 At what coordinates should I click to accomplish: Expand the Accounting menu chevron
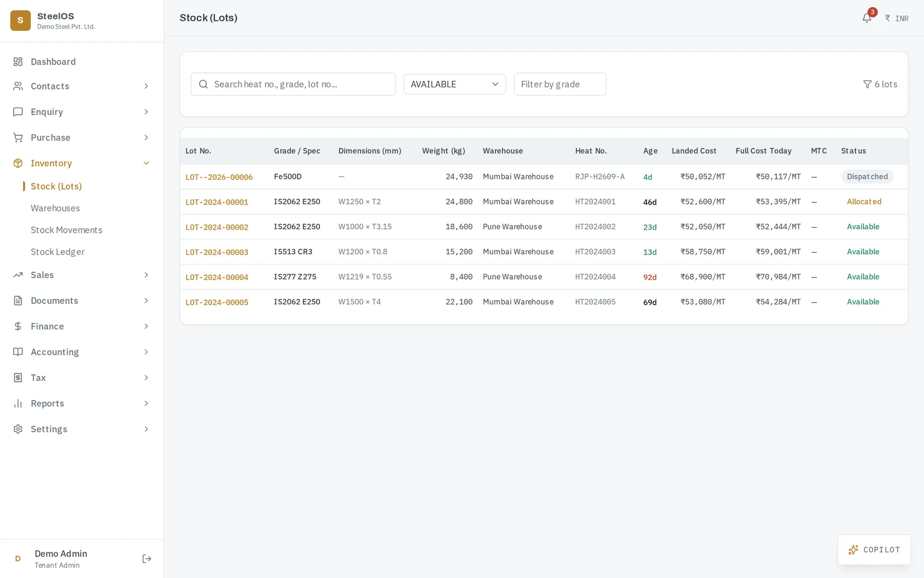click(146, 352)
